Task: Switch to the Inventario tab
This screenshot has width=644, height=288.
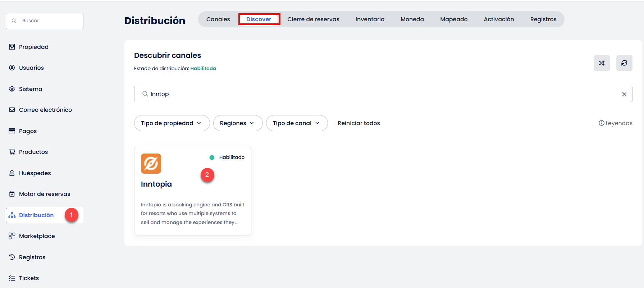Action: (x=370, y=19)
